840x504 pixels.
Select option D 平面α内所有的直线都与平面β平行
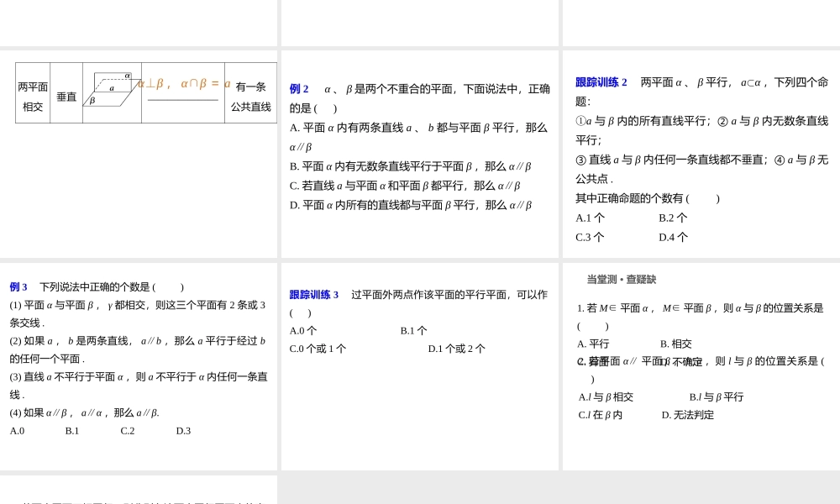pyautogui.click(x=411, y=205)
